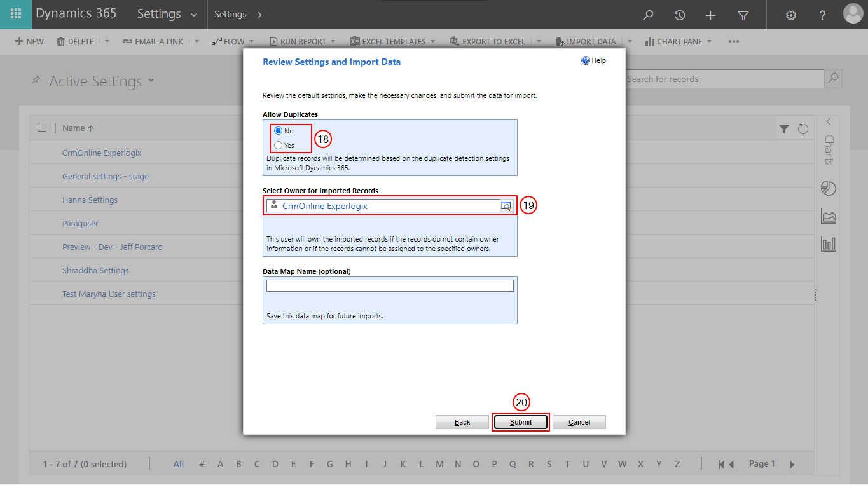Click the question mark help icon in top bar
Image resolution: width=868 pixels, height=485 pixels.
coord(822,15)
